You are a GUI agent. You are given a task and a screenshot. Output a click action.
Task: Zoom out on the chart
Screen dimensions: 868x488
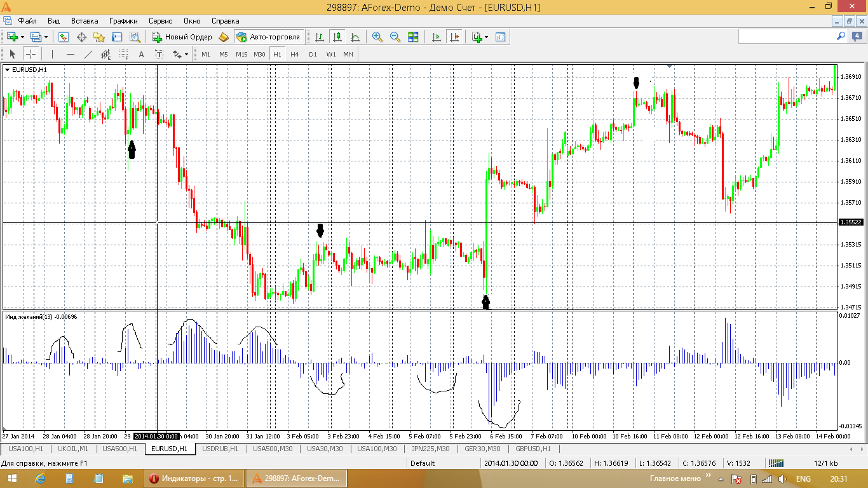click(395, 37)
